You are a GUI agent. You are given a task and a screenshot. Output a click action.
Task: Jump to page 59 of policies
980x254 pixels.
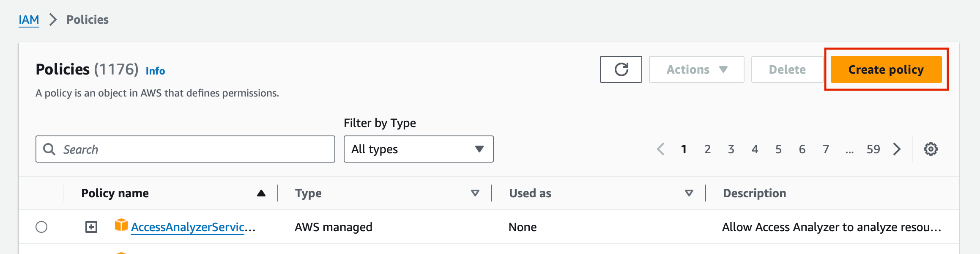[x=873, y=149]
